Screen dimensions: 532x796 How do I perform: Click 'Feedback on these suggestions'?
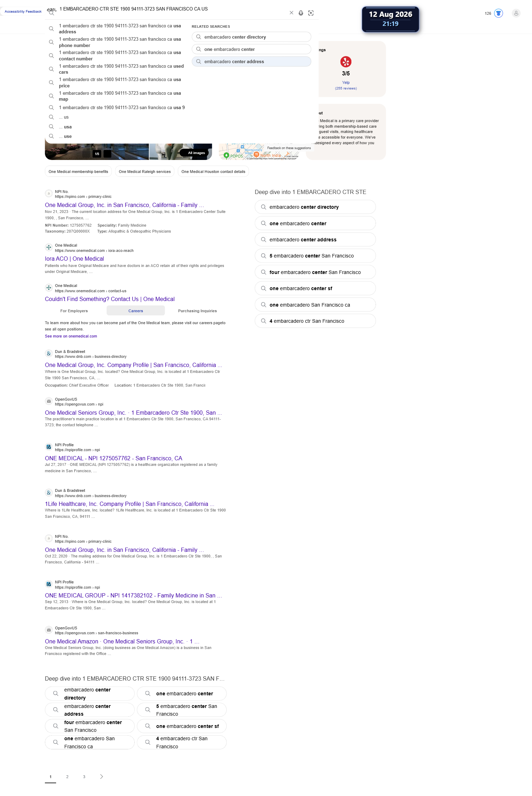click(x=289, y=148)
